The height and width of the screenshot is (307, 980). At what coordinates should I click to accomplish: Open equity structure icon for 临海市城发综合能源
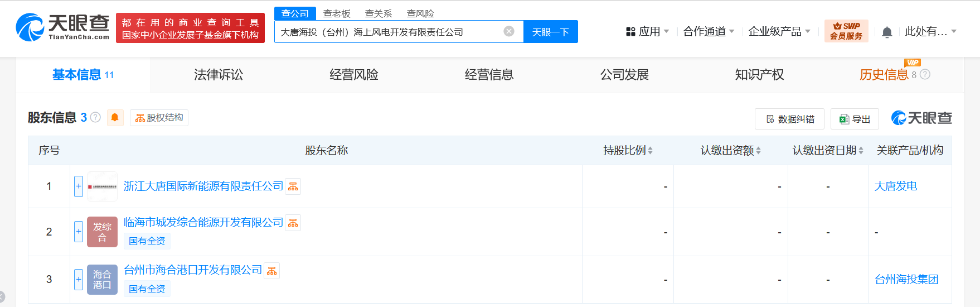coord(293,223)
